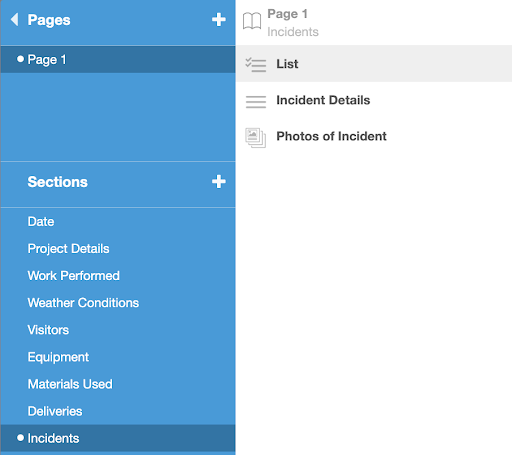Select the List field row
Screen dimensions: 512x455
point(374,64)
